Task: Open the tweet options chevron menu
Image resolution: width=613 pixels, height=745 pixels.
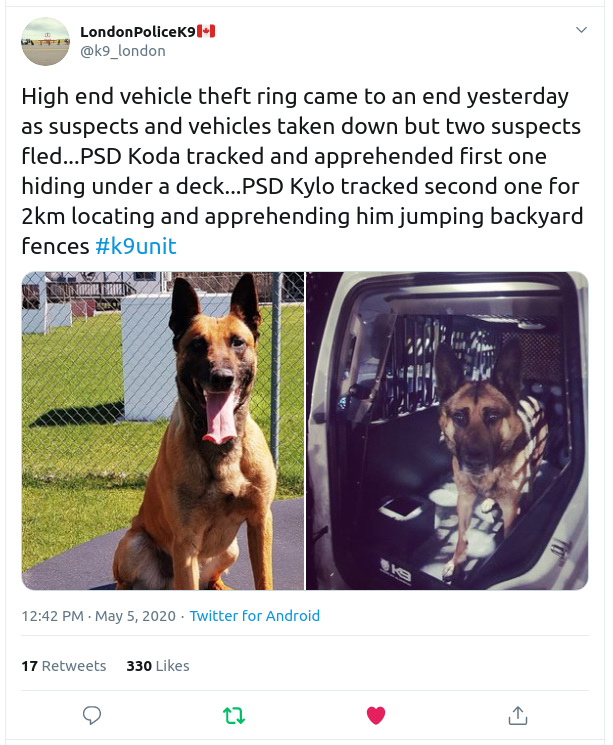Action: pyautogui.click(x=582, y=32)
